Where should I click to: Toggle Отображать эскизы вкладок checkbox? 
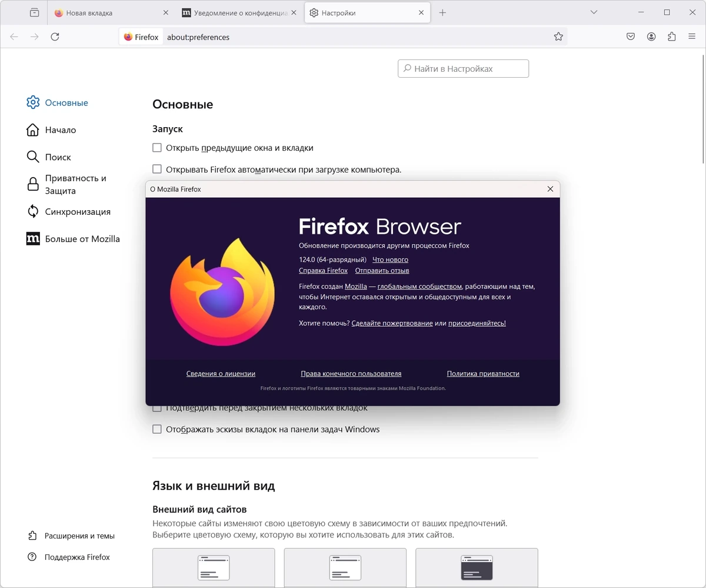click(x=157, y=429)
